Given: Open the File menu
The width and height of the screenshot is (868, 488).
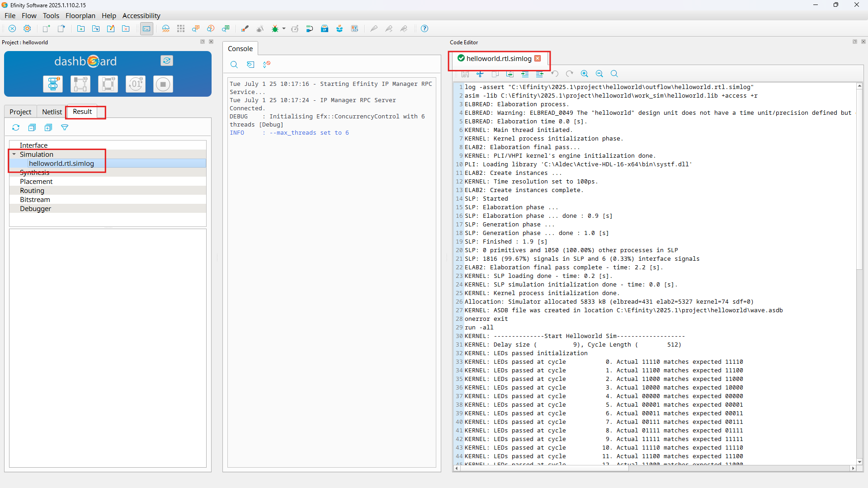Looking at the screenshot, I should tap(10, 15).
